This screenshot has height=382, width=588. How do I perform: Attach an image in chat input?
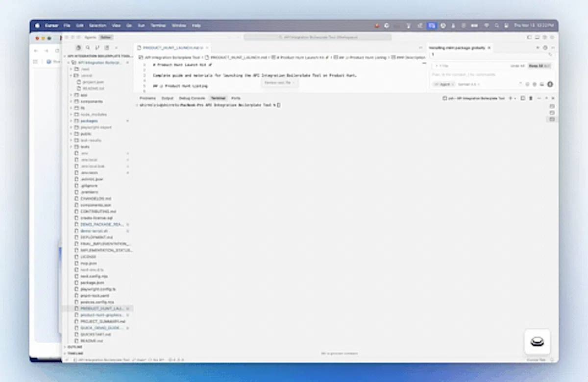pyautogui.click(x=542, y=84)
